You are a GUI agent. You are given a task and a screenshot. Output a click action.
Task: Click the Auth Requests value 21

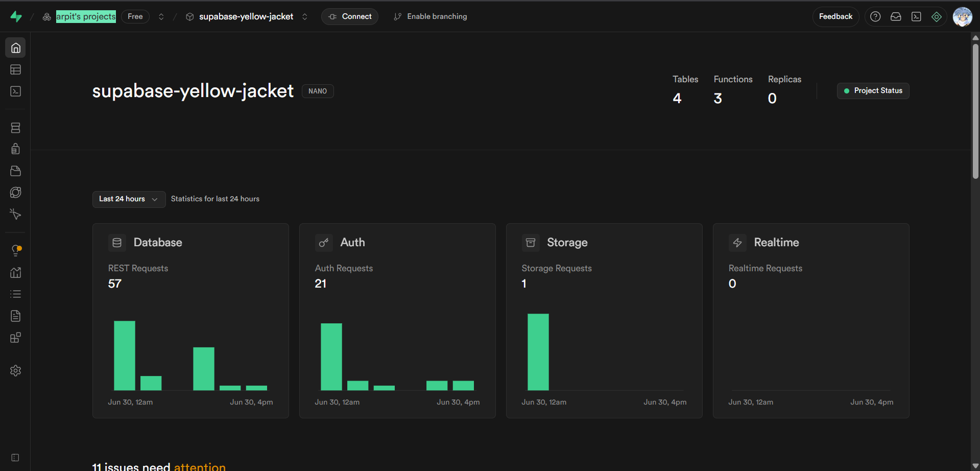[321, 284]
